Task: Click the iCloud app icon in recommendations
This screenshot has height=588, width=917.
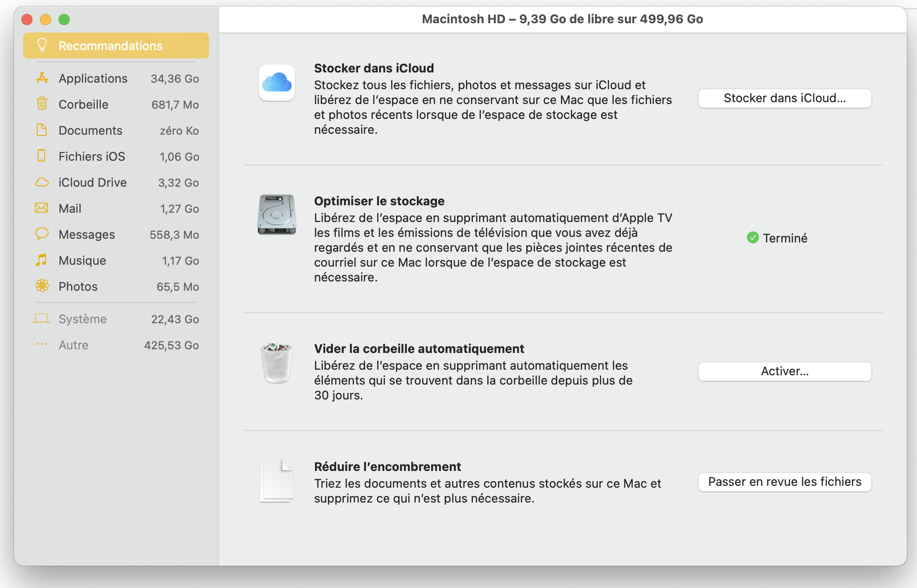Action: click(x=277, y=83)
